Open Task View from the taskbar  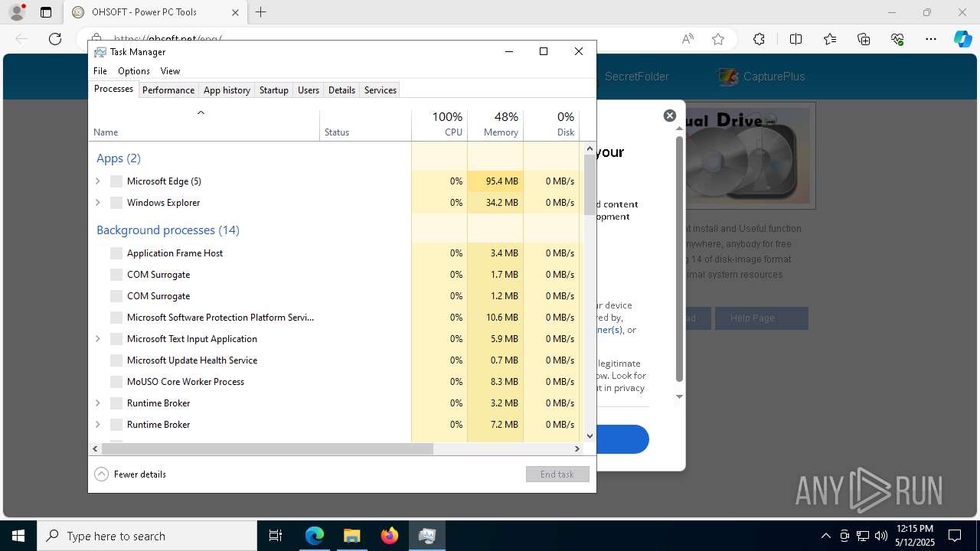[276, 536]
